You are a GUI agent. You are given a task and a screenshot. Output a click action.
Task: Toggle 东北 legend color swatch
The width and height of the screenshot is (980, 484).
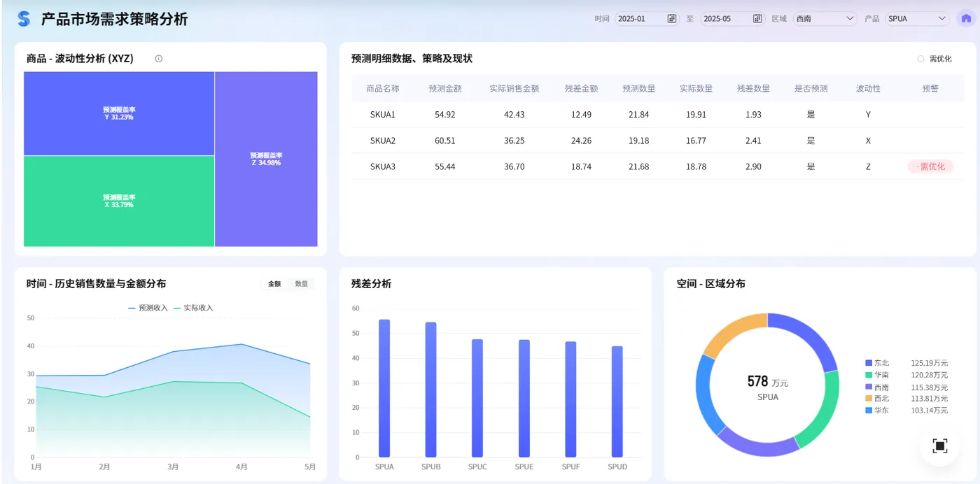click(x=869, y=363)
